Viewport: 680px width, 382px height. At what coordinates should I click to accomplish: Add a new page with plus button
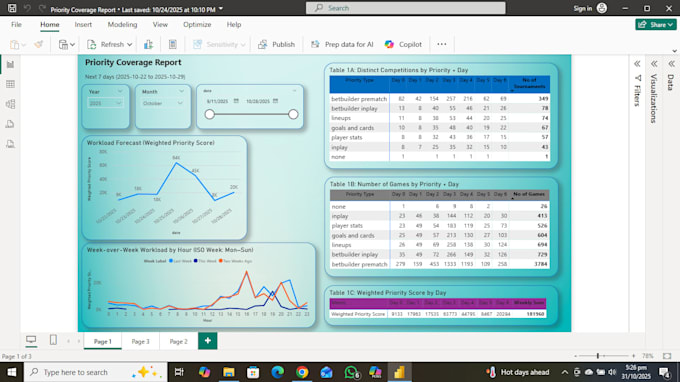click(x=208, y=341)
